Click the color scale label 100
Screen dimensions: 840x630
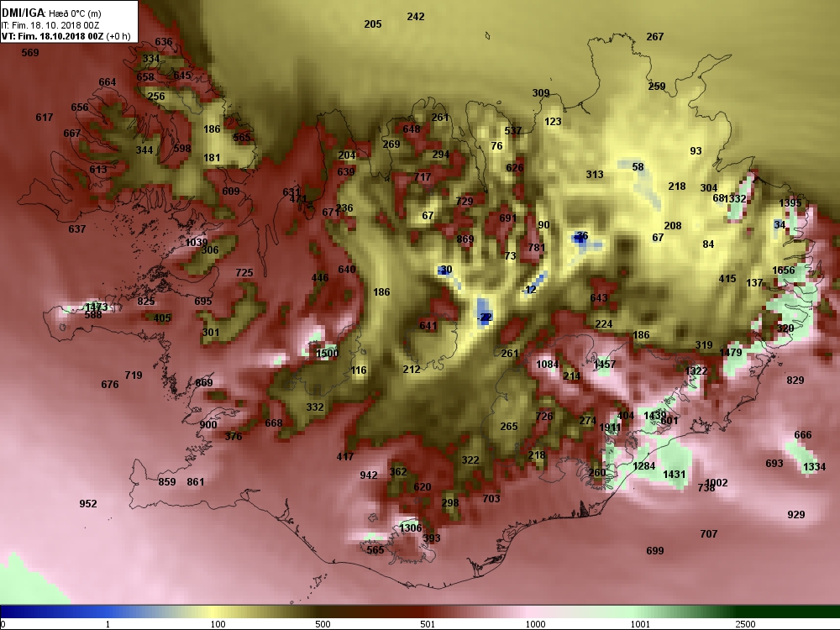point(218,624)
